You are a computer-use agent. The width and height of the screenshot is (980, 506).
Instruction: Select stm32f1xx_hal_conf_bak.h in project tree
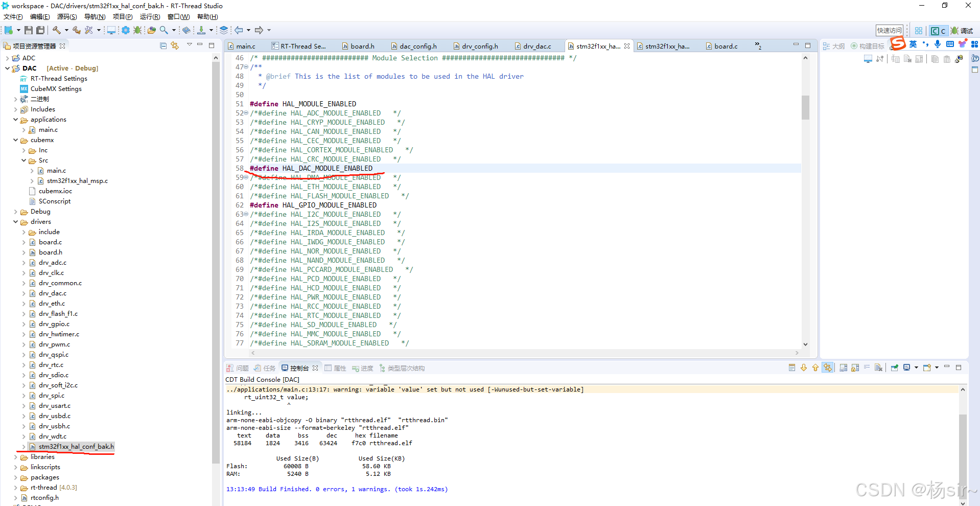[76, 447]
